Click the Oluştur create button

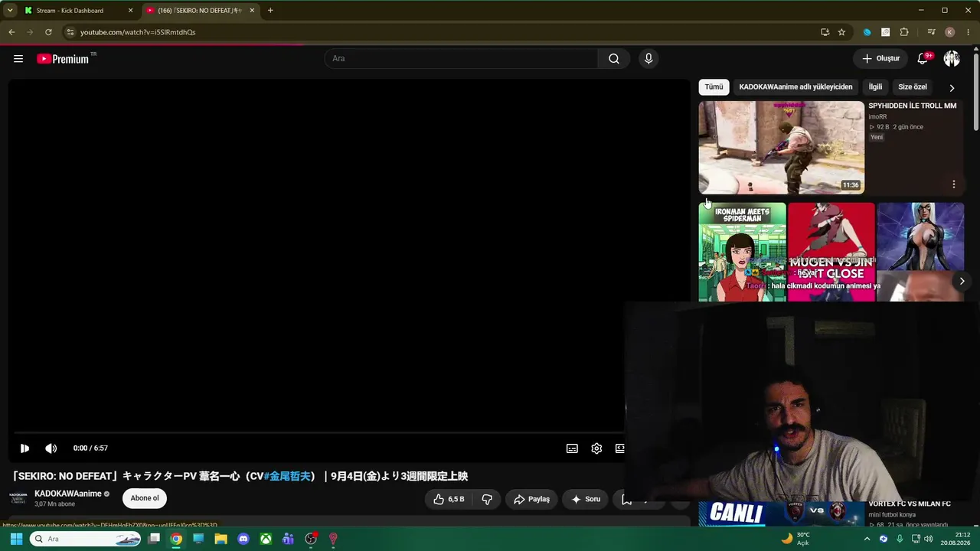880,59
